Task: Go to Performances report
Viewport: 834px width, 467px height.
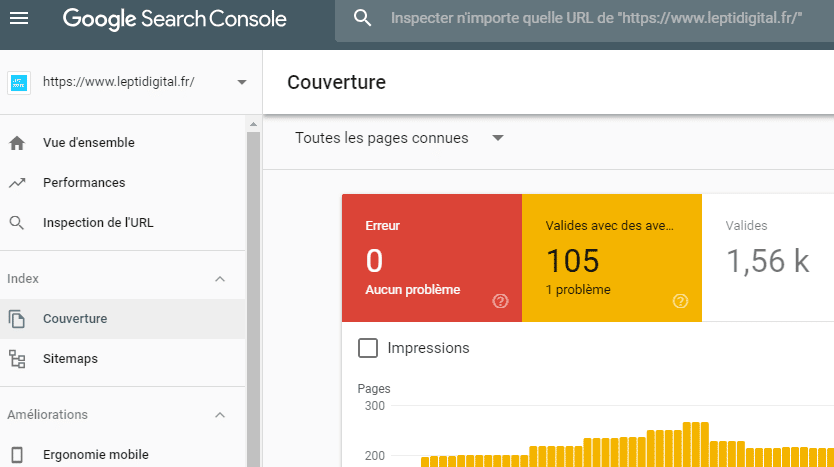Action: pyautogui.click(x=123, y=182)
